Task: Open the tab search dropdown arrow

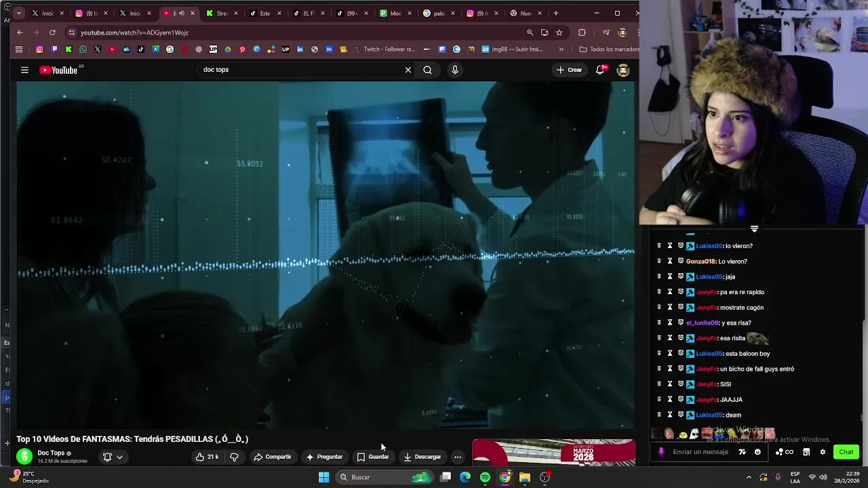Action: (x=19, y=13)
